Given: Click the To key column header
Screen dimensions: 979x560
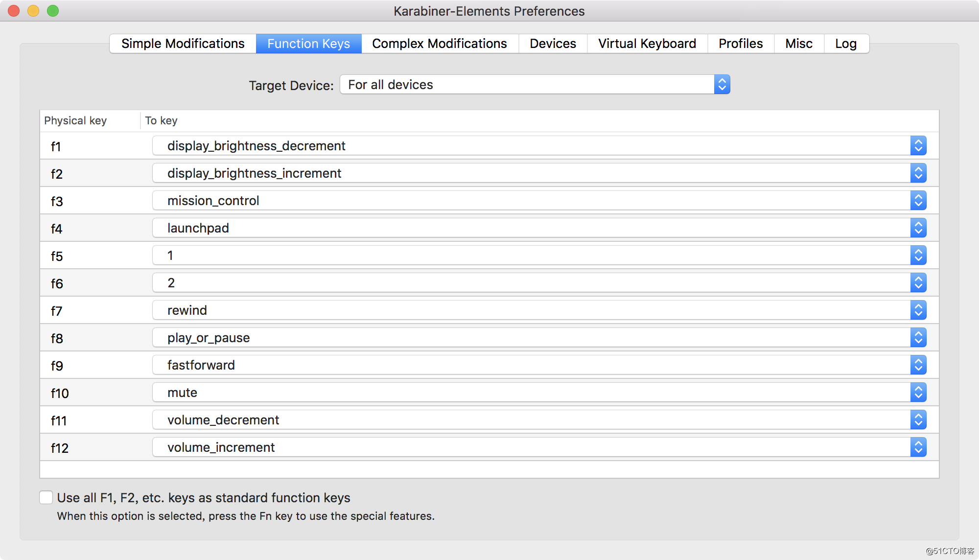Looking at the screenshot, I should pyautogui.click(x=540, y=120).
